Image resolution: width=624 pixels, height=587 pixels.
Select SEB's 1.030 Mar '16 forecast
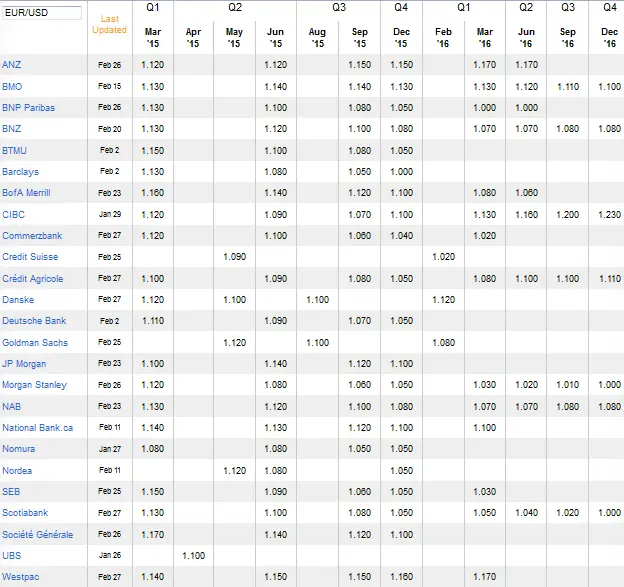coord(485,491)
